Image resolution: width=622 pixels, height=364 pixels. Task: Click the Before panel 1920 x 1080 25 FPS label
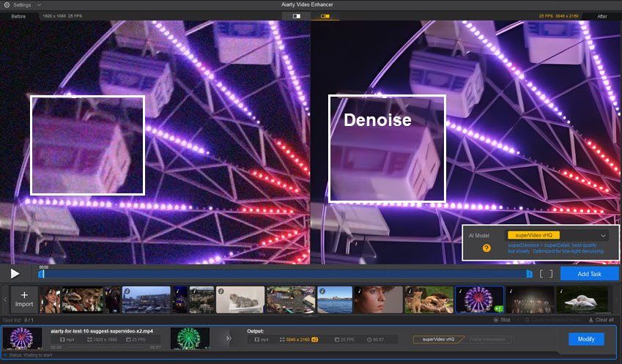pyautogui.click(x=62, y=16)
